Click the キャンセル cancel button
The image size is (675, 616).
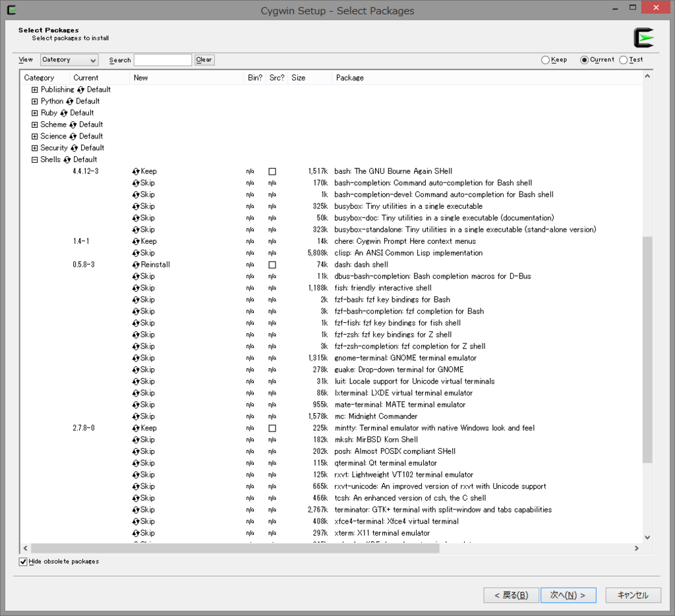633,596
